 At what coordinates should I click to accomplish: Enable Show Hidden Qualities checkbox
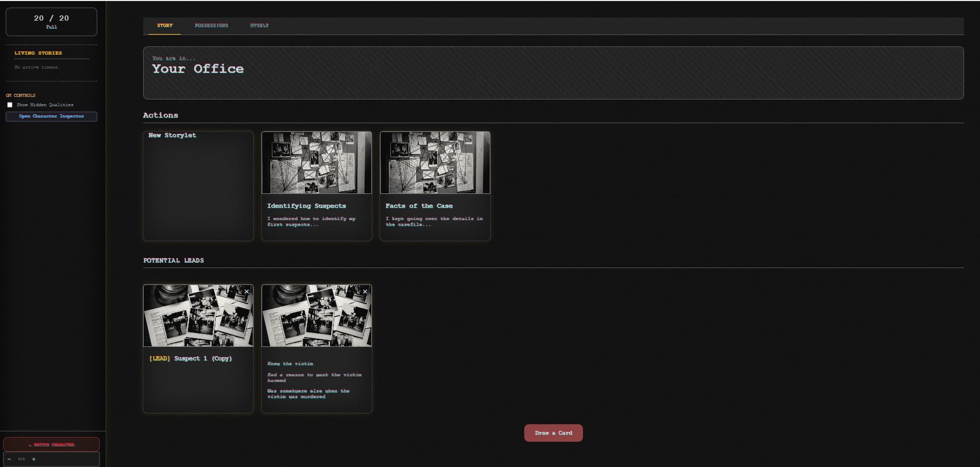pyautogui.click(x=10, y=105)
